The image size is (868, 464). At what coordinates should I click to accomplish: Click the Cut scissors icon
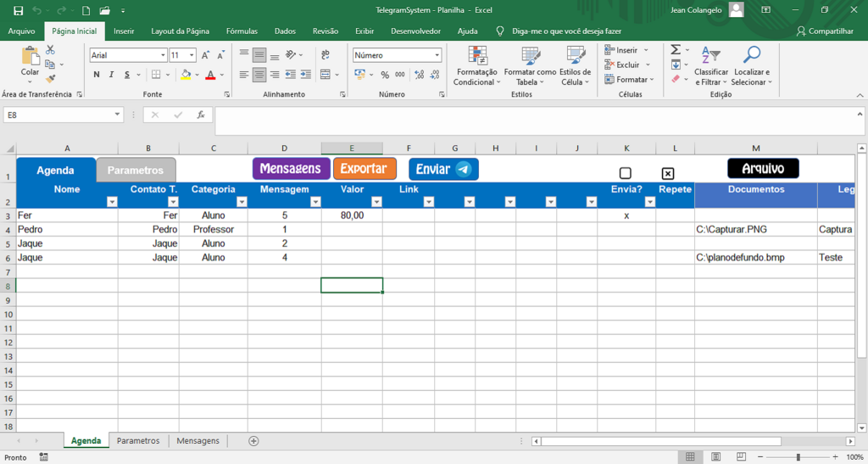50,50
